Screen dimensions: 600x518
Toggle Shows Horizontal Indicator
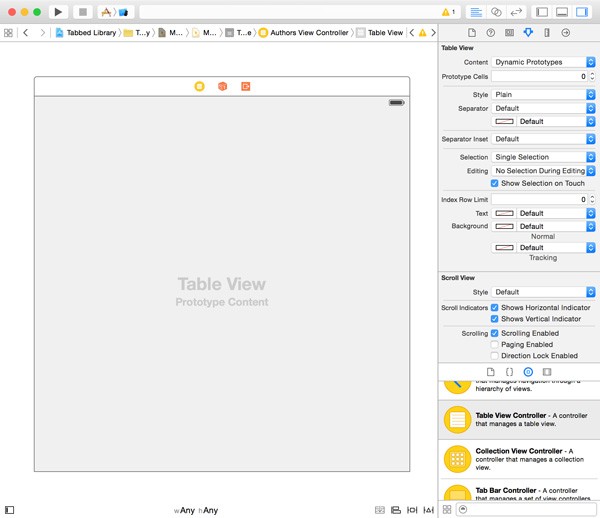point(494,308)
